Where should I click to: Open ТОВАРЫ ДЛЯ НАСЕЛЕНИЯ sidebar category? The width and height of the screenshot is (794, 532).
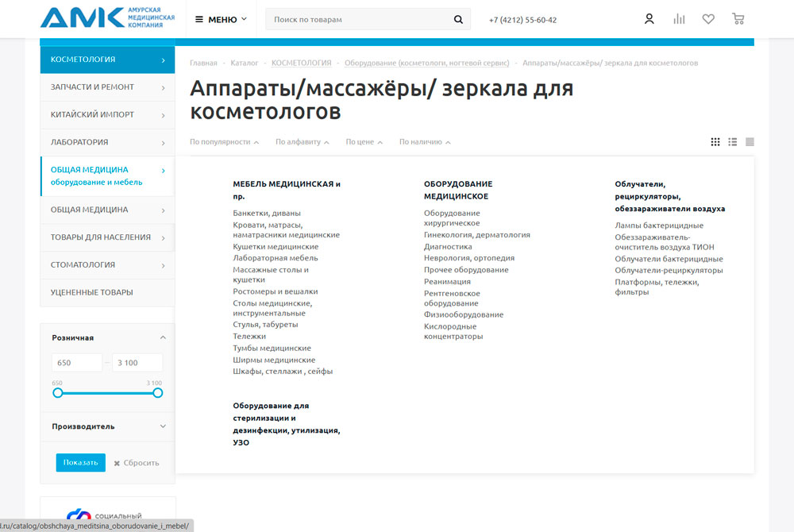[x=107, y=237]
